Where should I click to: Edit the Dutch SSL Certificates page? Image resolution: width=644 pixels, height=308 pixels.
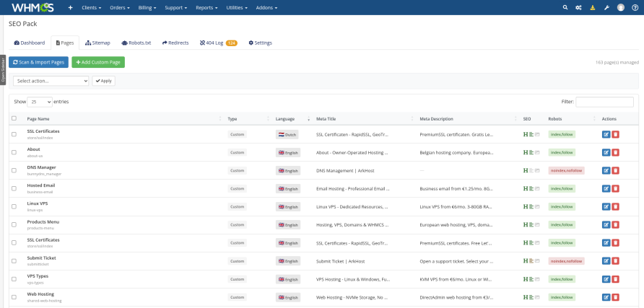(606, 134)
